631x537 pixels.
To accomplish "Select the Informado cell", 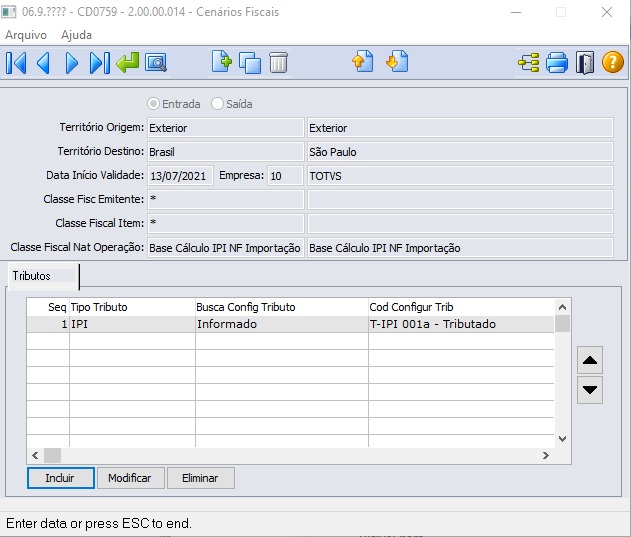I will [282, 324].
